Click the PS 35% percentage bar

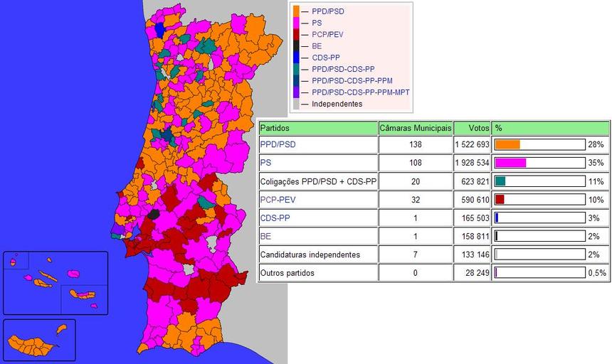[x=539, y=163]
